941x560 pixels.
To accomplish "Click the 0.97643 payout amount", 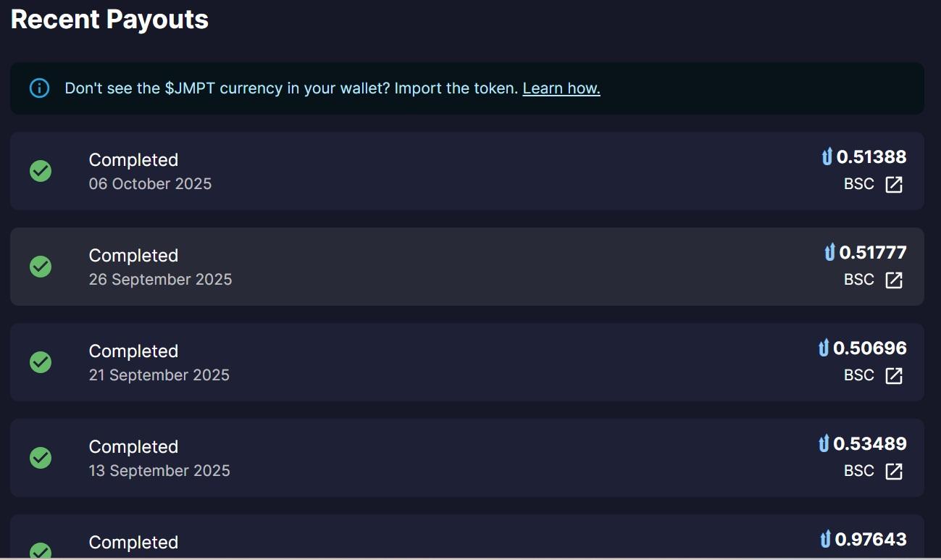I will 870,539.
